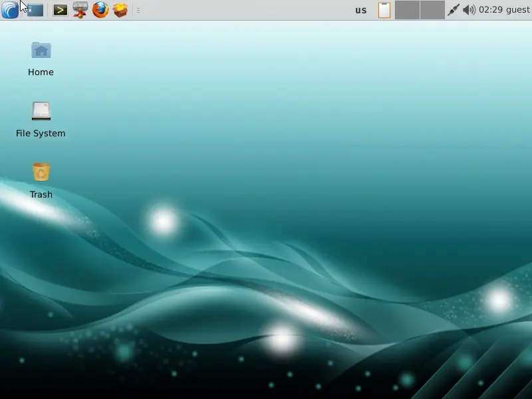
Task: Click the network connection plug icon
Action: tap(454, 10)
